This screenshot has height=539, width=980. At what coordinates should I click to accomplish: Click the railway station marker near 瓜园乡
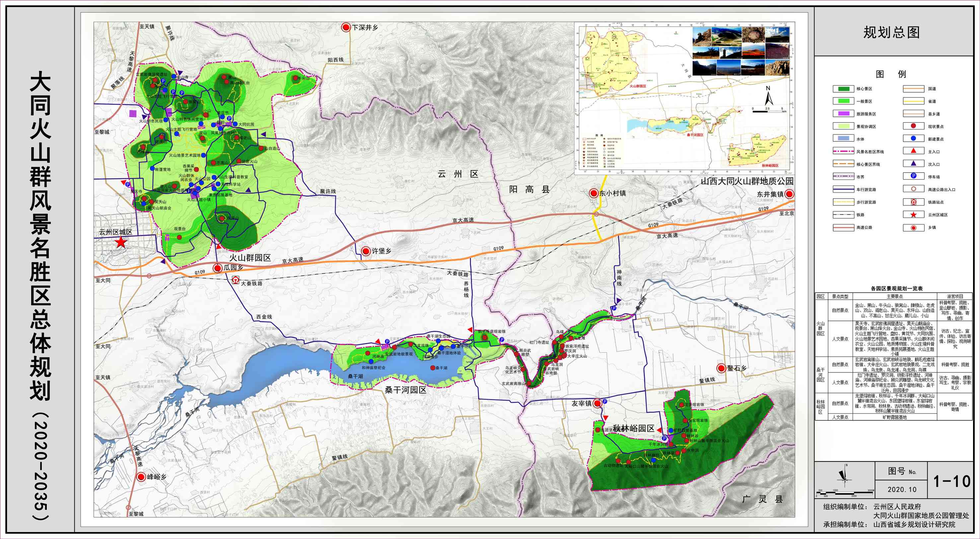pyautogui.click(x=236, y=280)
